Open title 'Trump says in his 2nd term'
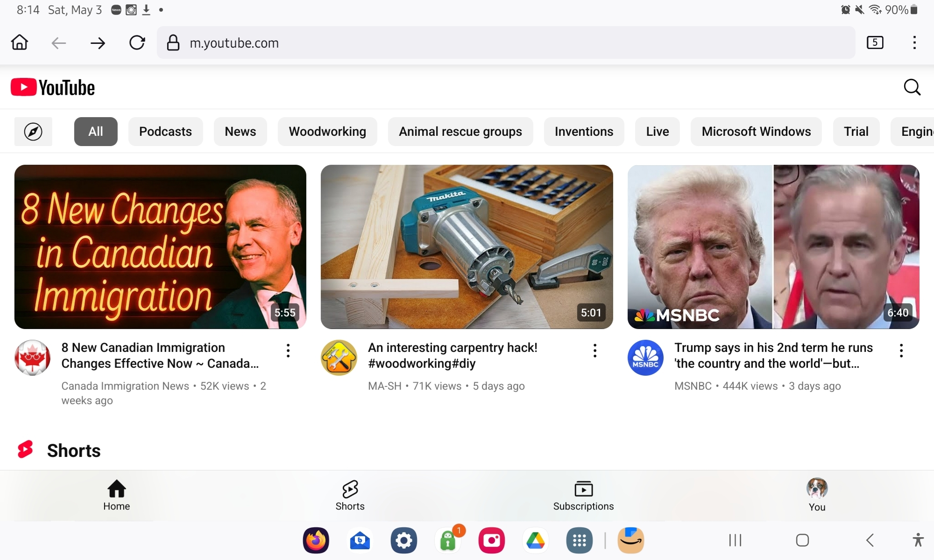 (x=773, y=356)
